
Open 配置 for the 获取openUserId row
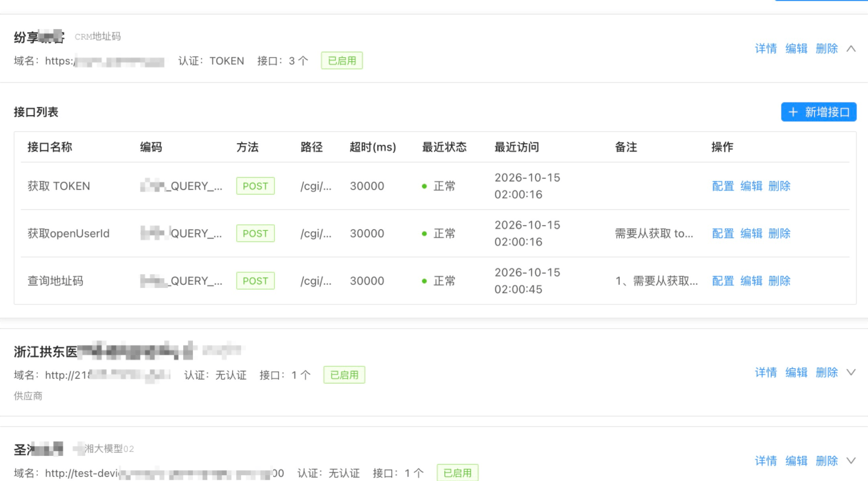click(723, 234)
